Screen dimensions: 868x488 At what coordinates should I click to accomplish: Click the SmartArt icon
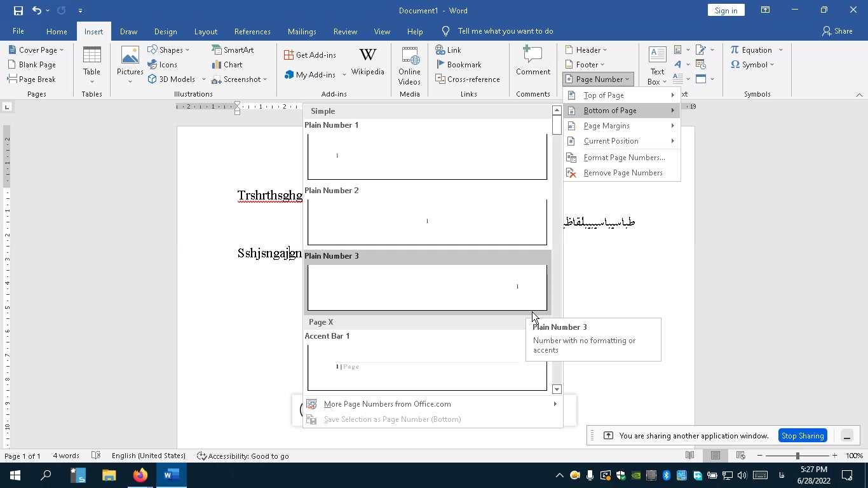tap(233, 50)
